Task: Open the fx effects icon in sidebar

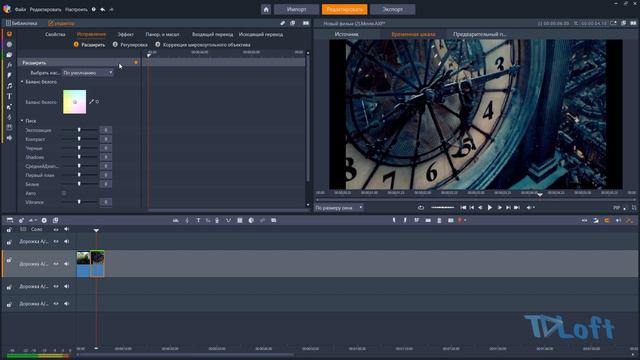Action: coord(9,65)
